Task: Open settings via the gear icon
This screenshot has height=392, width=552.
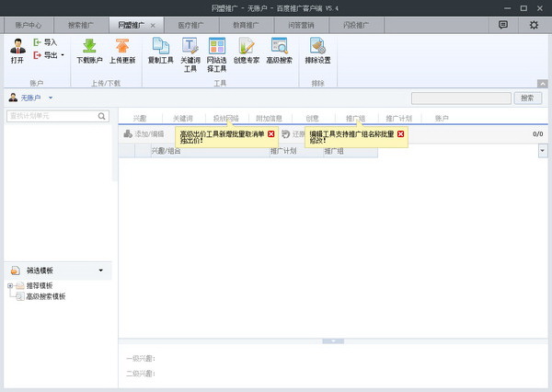Action: (534, 25)
